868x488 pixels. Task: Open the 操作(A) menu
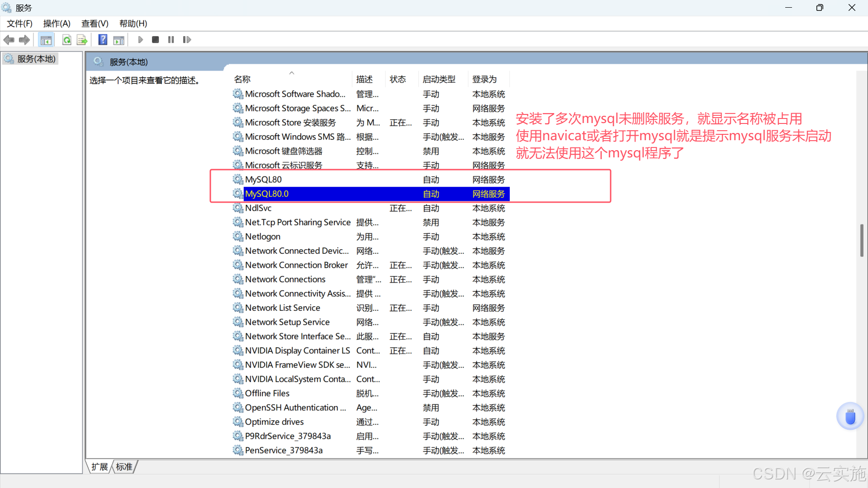(57, 24)
